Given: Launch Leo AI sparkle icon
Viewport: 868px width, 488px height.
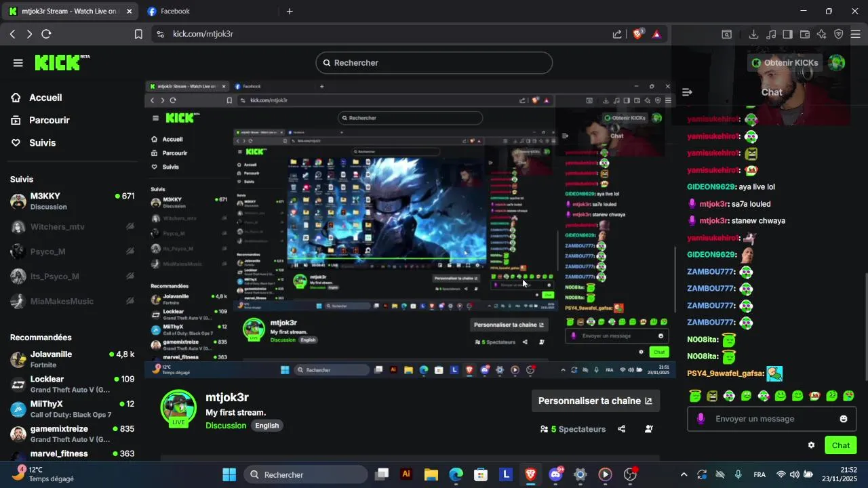Looking at the screenshot, I should [822, 34].
